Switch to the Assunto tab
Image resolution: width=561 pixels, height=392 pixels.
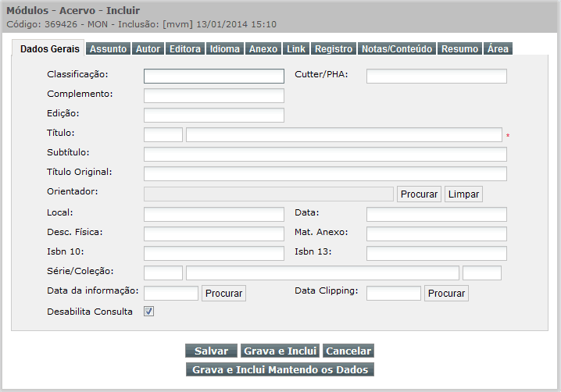(x=108, y=48)
